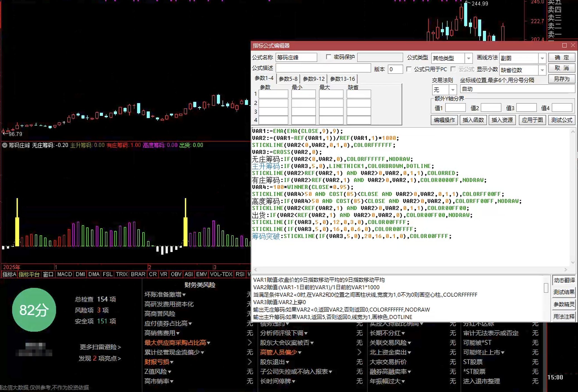The width and height of the screenshot is (578, 392).
Task: Select the 指标平台 tab
Action: click(29, 274)
